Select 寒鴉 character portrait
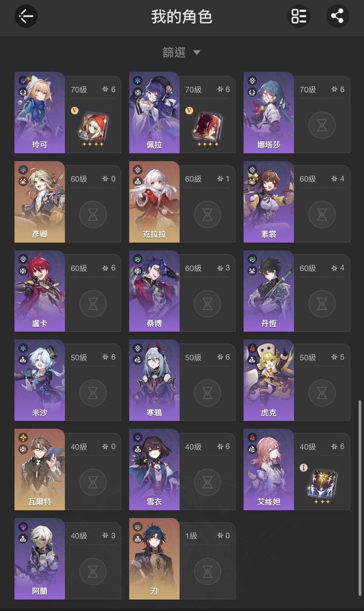 coord(154,380)
